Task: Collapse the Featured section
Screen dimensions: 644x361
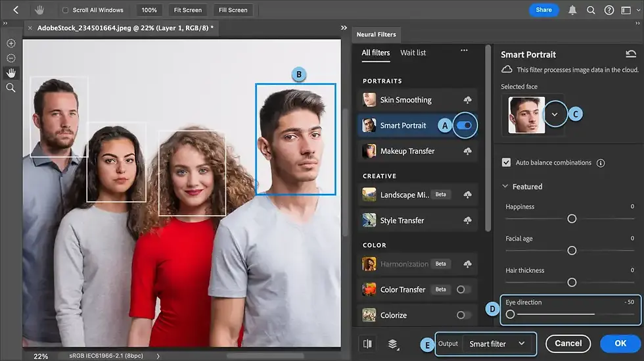Action: coord(505,187)
